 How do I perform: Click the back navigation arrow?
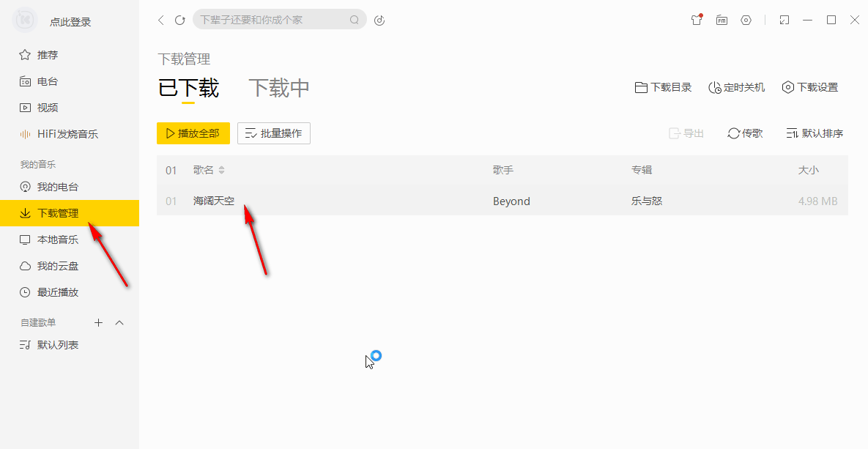tap(161, 21)
